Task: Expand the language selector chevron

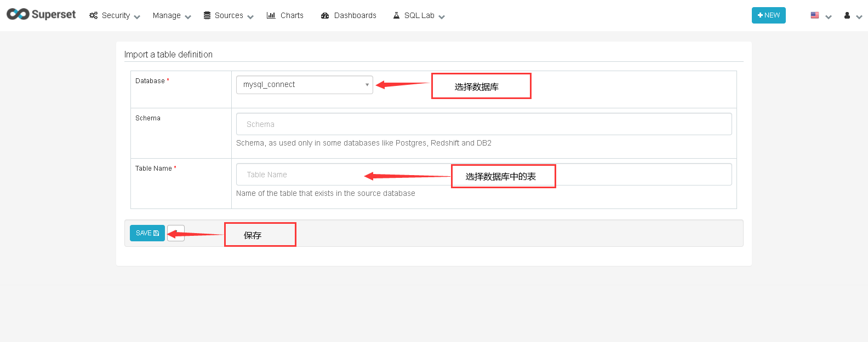Action: [829, 17]
